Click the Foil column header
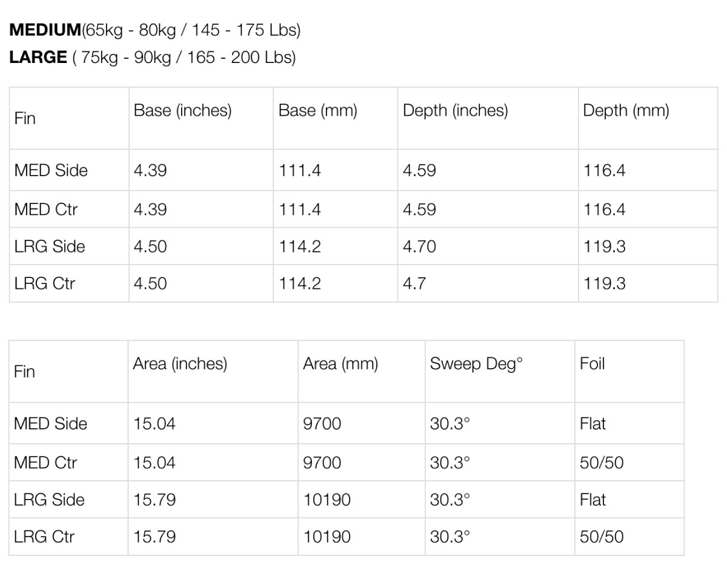Image resolution: width=727 pixels, height=588 pixels. coord(593,363)
